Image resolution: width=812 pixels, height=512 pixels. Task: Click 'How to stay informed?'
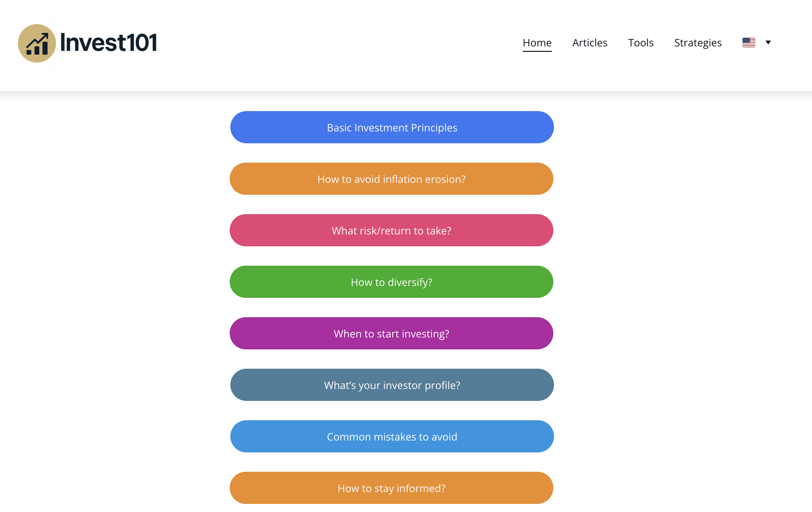click(391, 488)
